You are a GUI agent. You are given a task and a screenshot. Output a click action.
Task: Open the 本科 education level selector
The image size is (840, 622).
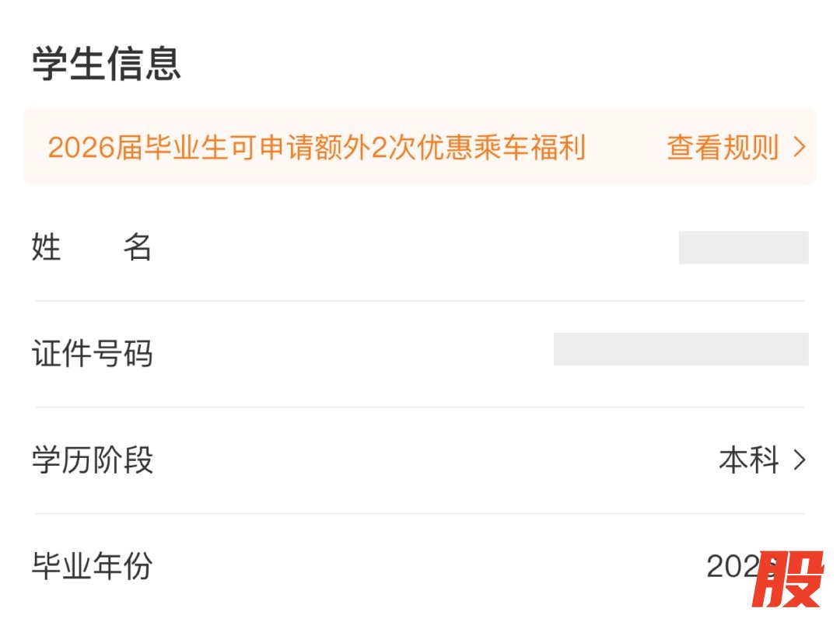click(748, 460)
